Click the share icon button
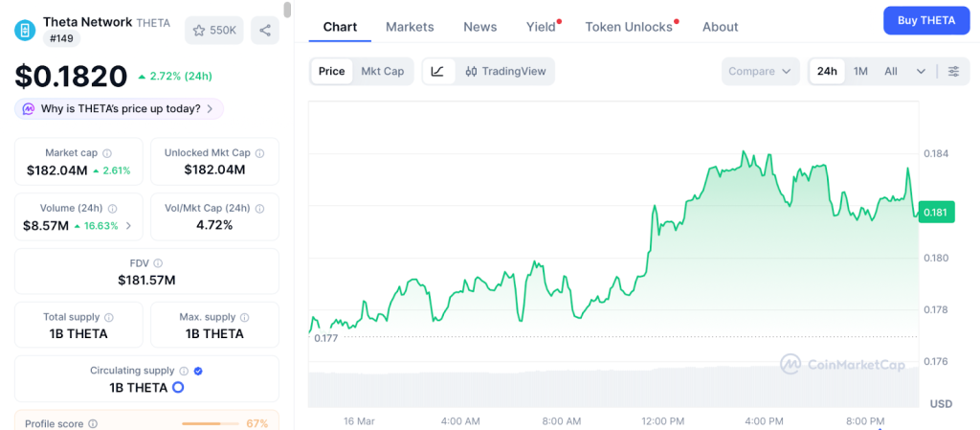This screenshot has height=430, width=980. pos(265,30)
